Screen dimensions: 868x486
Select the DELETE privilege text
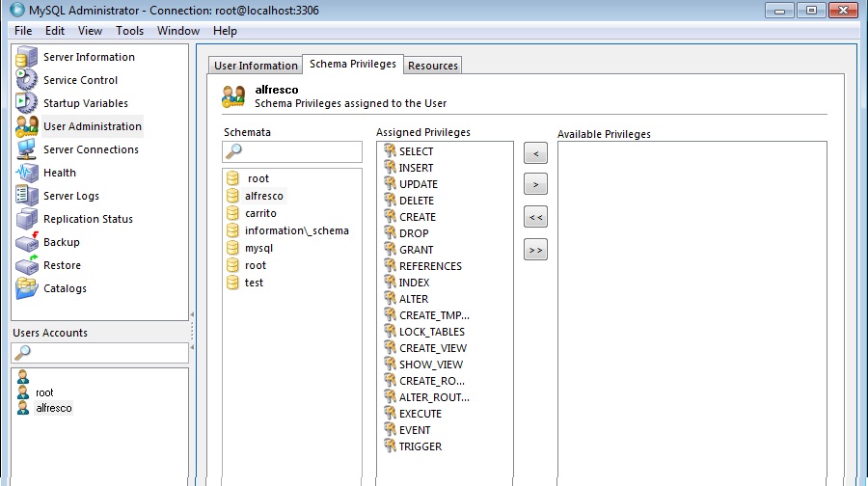click(x=417, y=201)
